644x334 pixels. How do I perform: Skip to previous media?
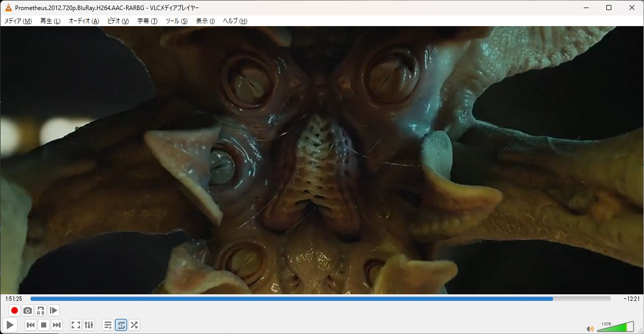point(31,325)
